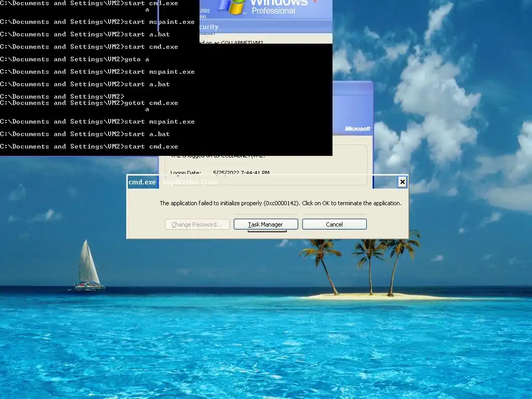Click the greyed Change Password button
The height and width of the screenshot is (399, 532).
197,224
